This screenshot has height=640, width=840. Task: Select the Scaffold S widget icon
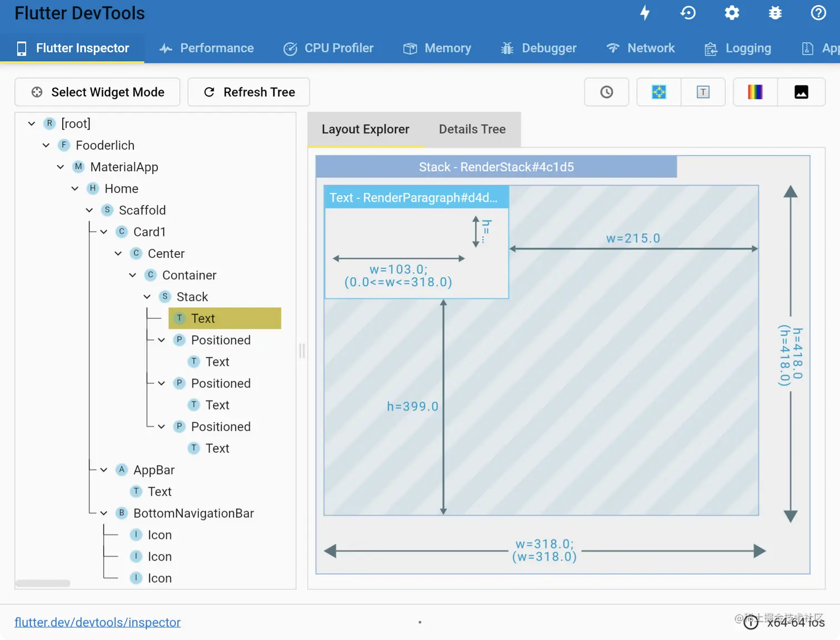pyautogui.click(x=107, y=210)
